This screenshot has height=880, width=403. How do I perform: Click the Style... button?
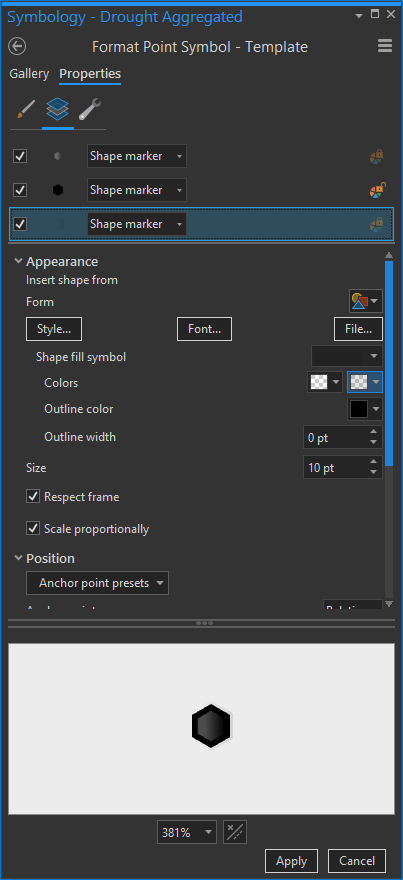click(54, 329)
